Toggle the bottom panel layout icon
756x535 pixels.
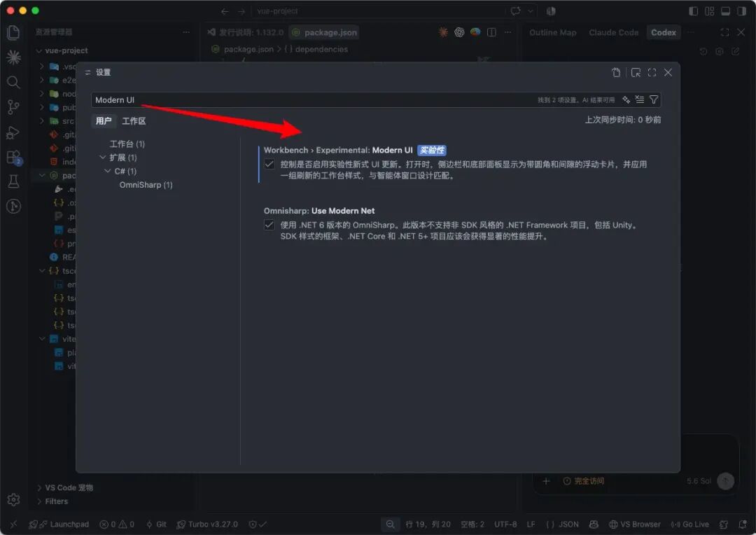726,11
